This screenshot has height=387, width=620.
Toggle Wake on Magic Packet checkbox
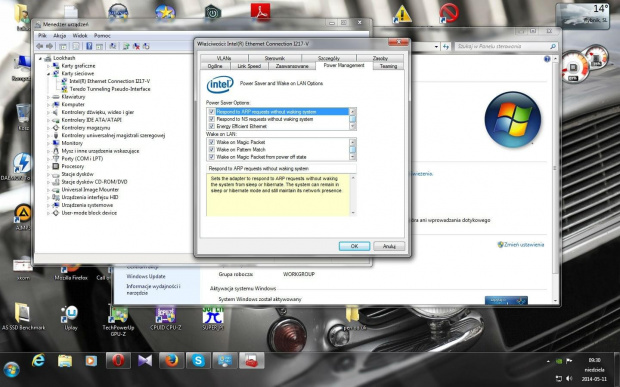point(212,142)
